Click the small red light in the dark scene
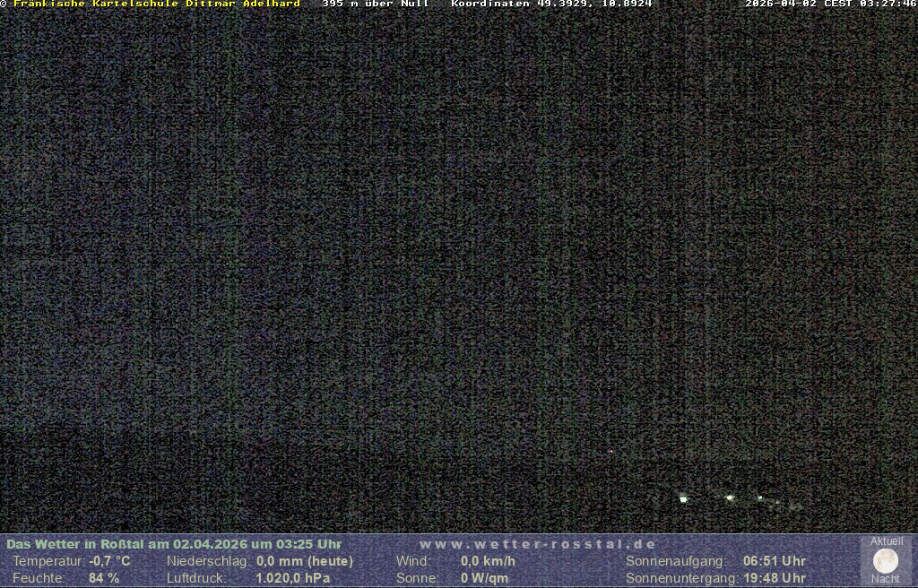This screenshot has width=918, height=588. [611, 451]
